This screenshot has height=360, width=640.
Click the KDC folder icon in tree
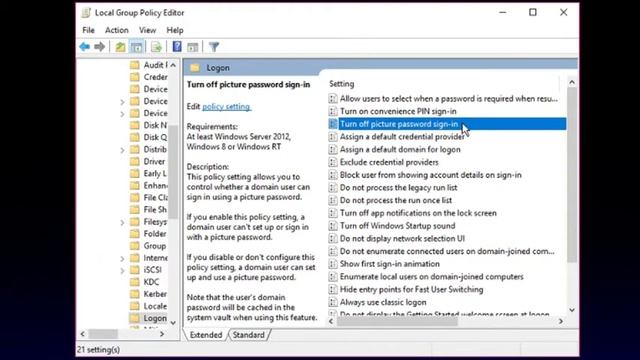click(x=135, y=282)
